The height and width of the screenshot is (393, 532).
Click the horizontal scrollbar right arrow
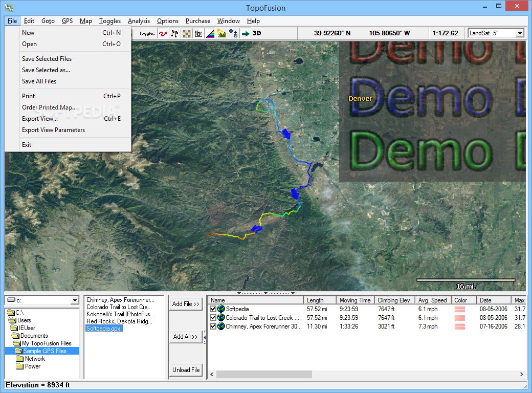pos(521,375)
